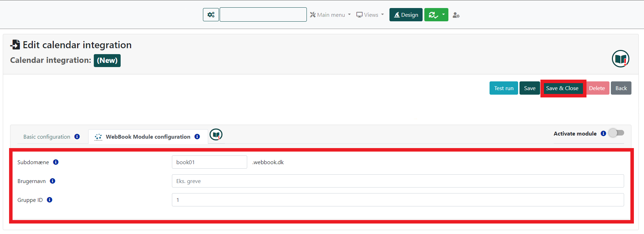Screen dimensions: 644x234
Task: Select WebBook Module configuration tab
Action: (x=148, y=137)
